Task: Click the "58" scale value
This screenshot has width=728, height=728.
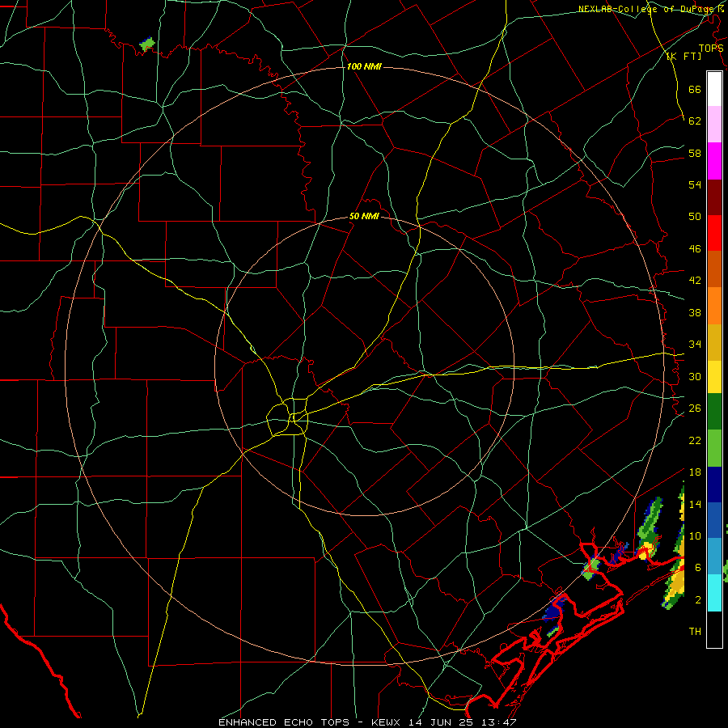Action: click(x=695, y=153)
